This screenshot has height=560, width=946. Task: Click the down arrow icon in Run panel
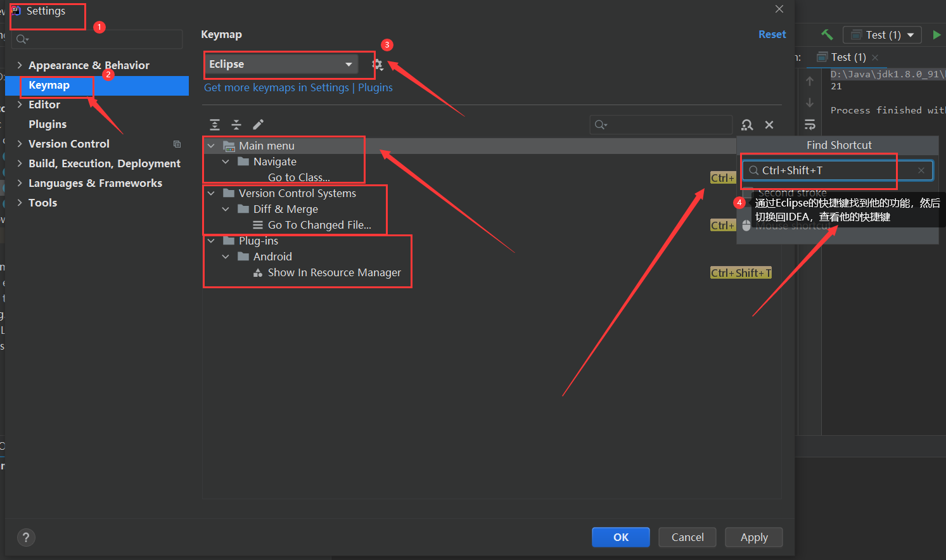[x=810, y=103]
